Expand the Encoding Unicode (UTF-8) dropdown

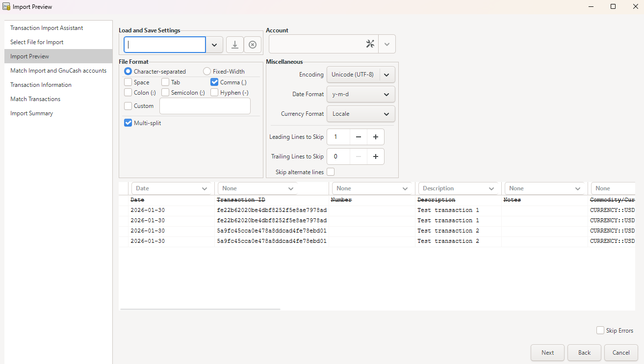[x=361, y=75]
